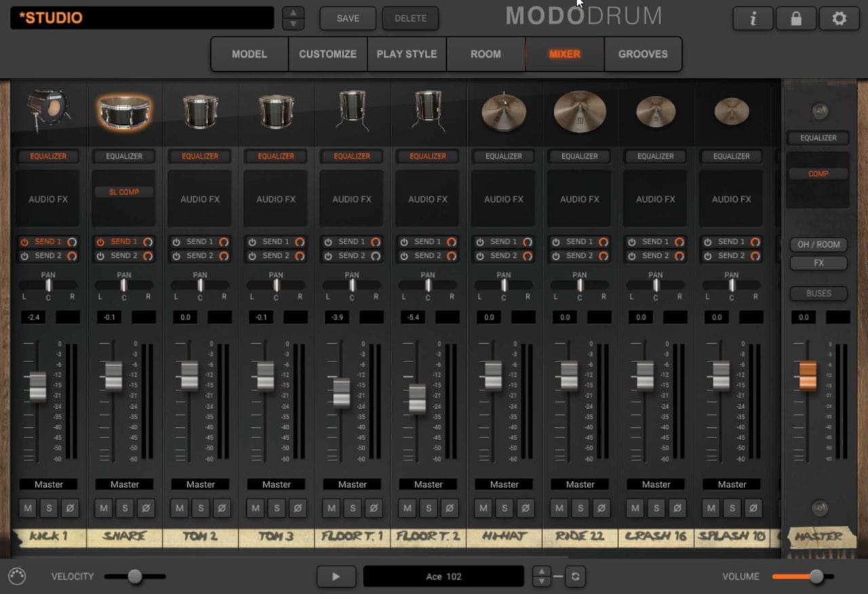The height and width of the screenshot is (594, 868).
Task: Open the info button
Action: tap(753, 19)
